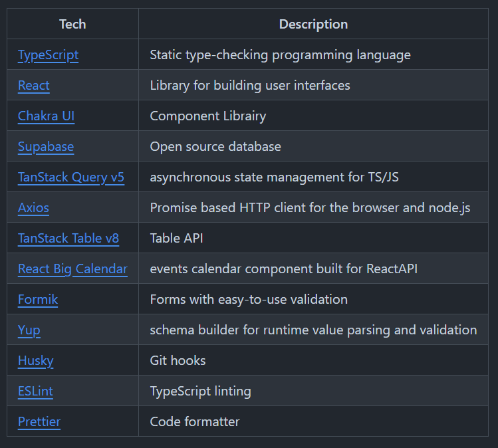
Task: Click "events calendar component built for ReactAPI"
Action: 284,269
